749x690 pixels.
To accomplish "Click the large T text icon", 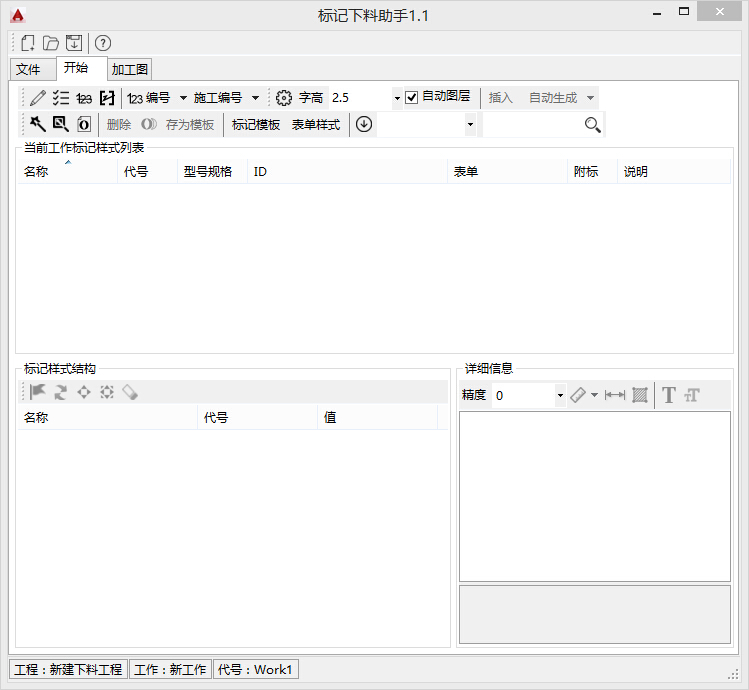I will pos(669,395).
